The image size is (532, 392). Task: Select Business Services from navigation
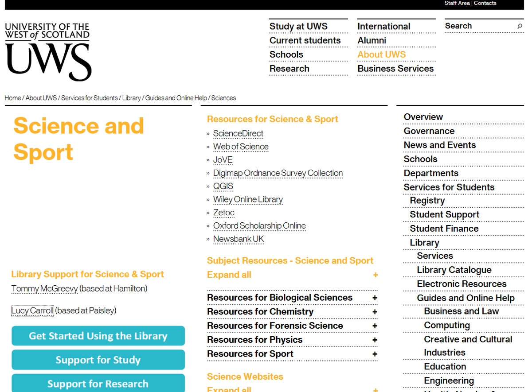395,69
